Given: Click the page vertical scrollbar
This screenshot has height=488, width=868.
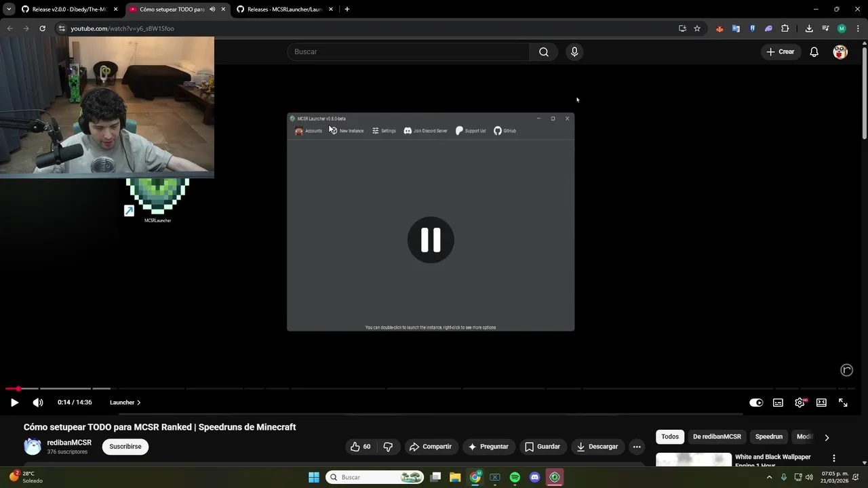Looking at the screenshot, I should click(865, 93).
